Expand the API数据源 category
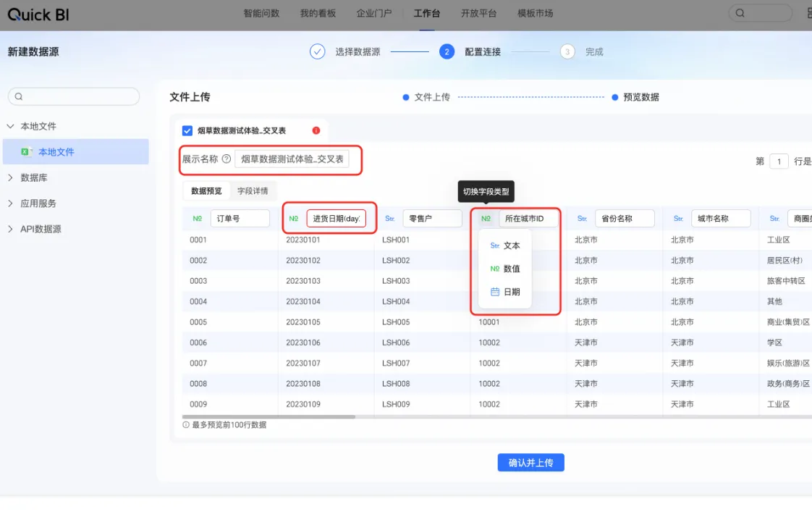The width and height of the screenshot is (812, 512). click(x=10, y=229)
